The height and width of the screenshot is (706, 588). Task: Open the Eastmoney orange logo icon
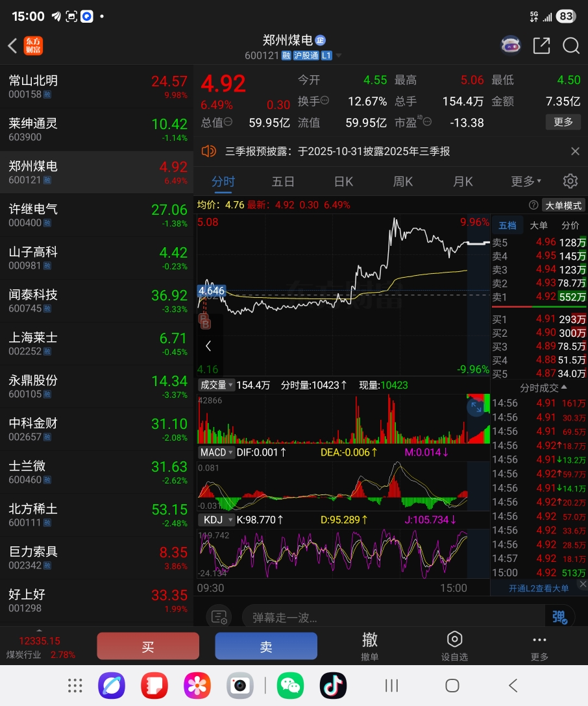click(x=33, y=45)
